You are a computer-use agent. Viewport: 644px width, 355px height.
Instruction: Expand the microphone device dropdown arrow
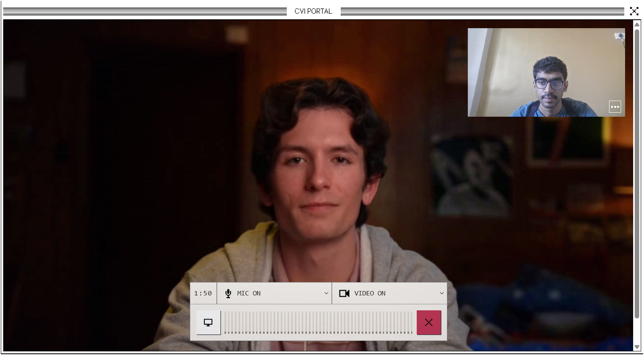pyautogui.click(x=326, y=293)
